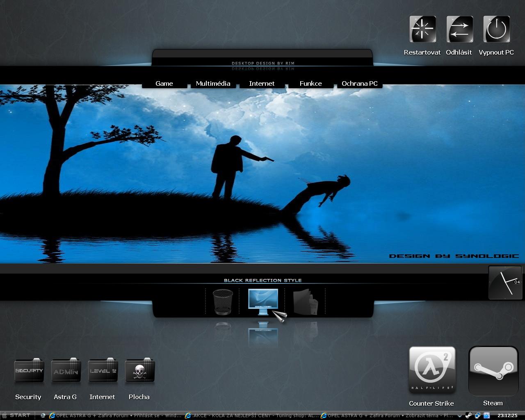The image size is (525, 420).
Task: Select the Internet menu tab
Action: pos(262,83)
